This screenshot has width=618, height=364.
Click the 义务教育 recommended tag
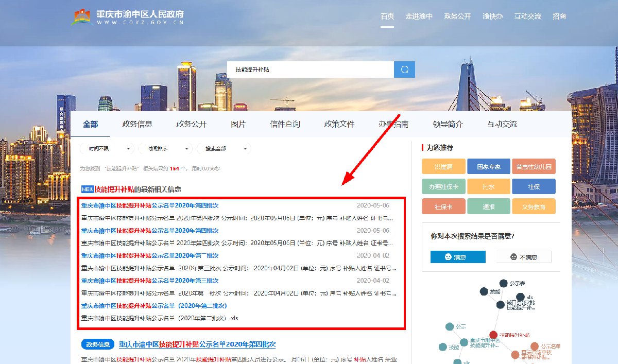click(534, 206)
